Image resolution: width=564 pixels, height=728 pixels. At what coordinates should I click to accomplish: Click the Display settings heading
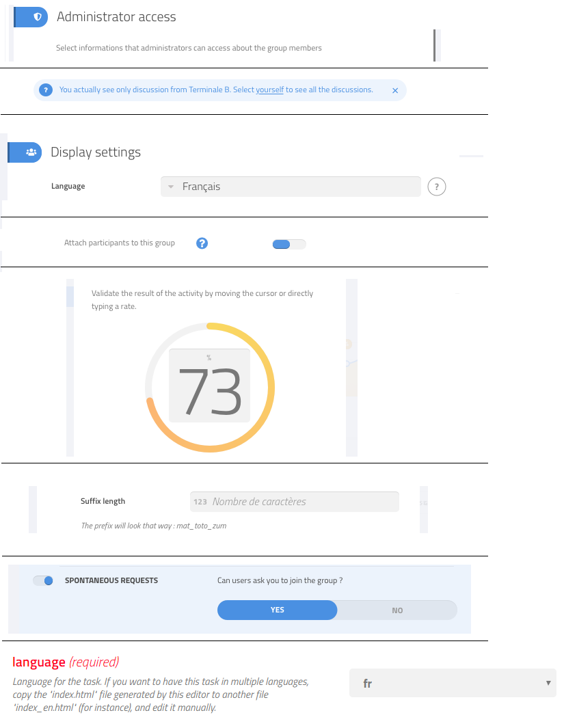click(96, 152)
